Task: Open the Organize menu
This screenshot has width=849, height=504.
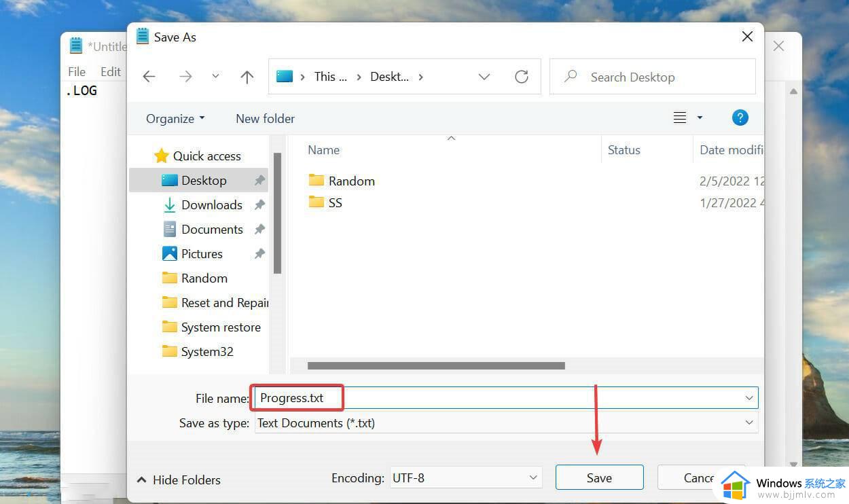Action: pos(175,118)
